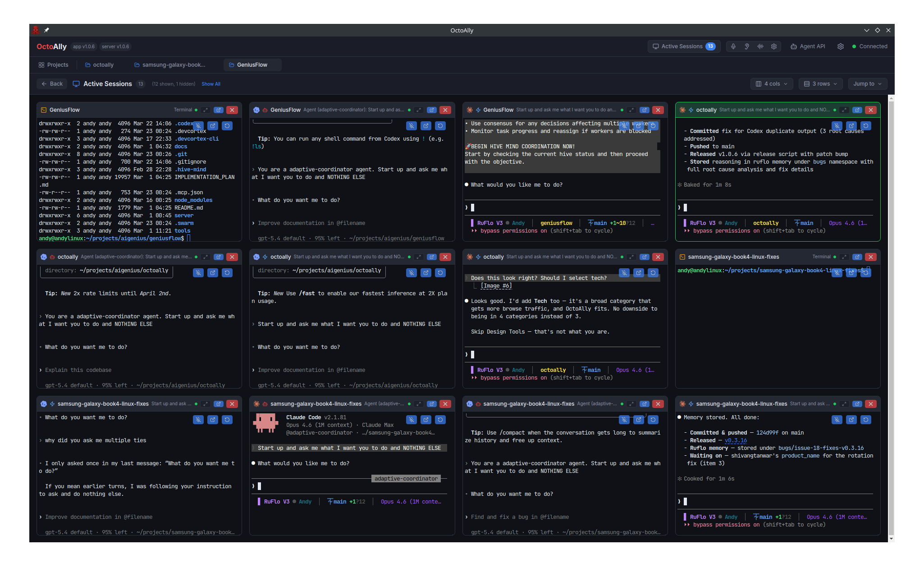Go Back from Active Sessions
924x577 pixels.
tap(52, 84)
